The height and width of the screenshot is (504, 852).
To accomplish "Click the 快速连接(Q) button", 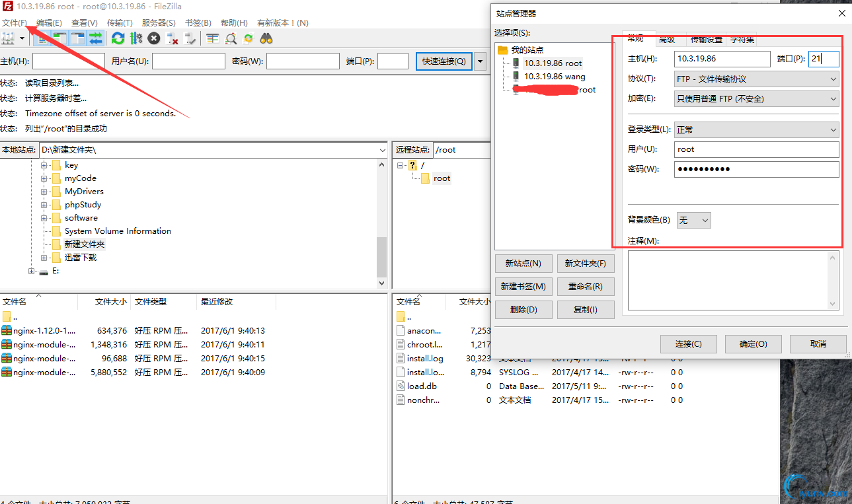I will [x=444, y=61].
